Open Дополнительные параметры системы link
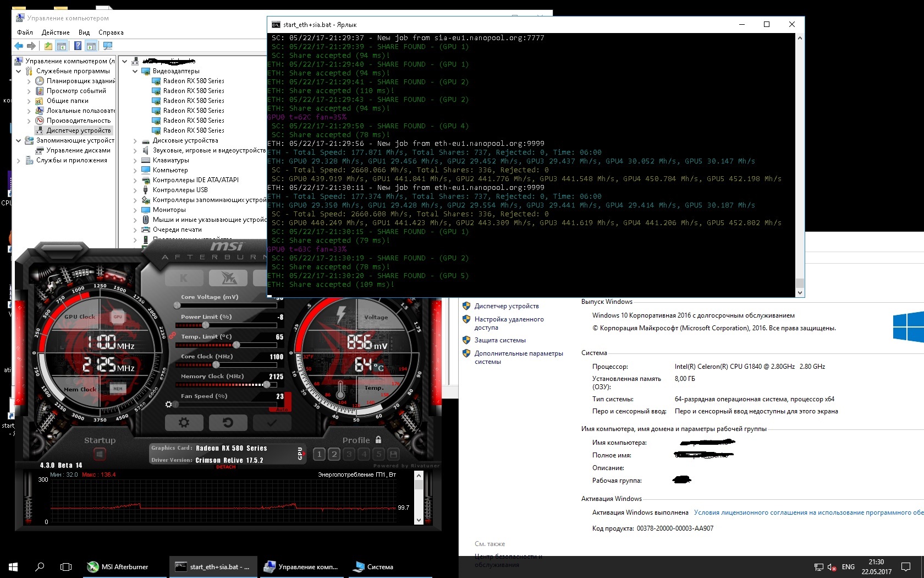 coord(519,357)
